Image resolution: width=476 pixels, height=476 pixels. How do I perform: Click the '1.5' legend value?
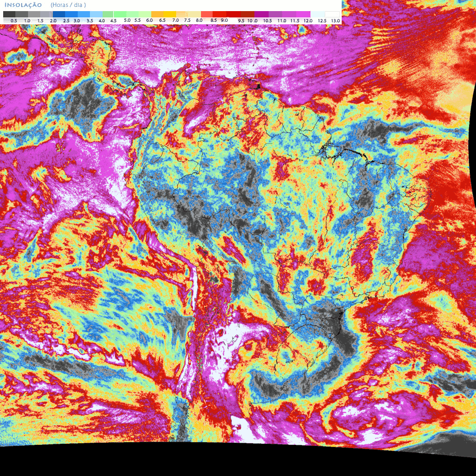40,21
